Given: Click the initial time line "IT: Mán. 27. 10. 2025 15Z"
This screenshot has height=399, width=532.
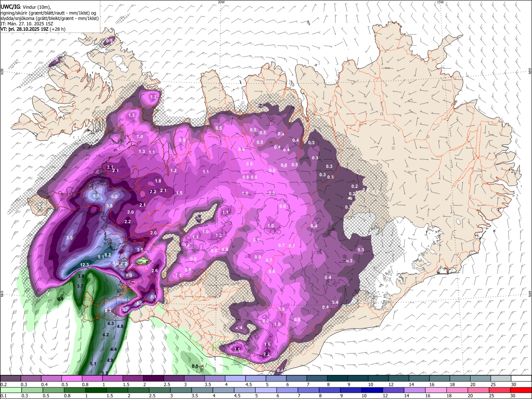Looking at the screenshot, I should click(27, 24).
